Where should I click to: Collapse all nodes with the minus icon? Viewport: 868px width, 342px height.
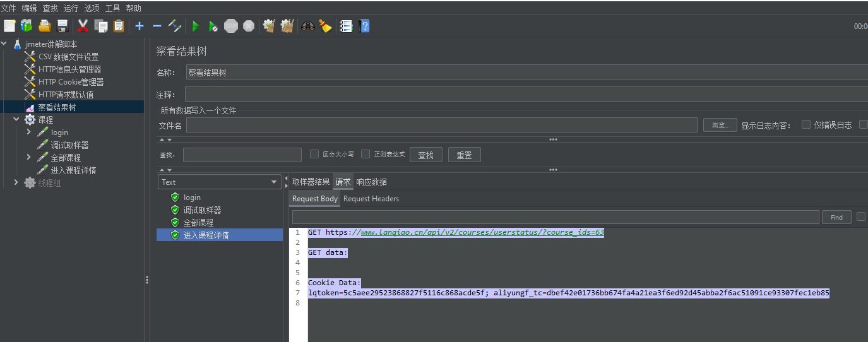(x=157, y=26)
